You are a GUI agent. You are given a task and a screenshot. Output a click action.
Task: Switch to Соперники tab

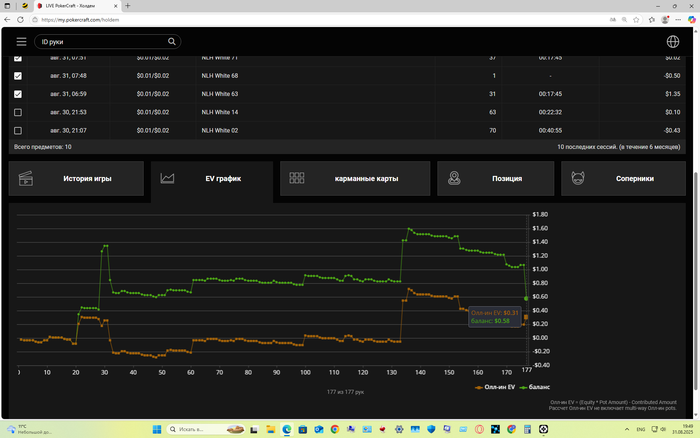(623, 179)
